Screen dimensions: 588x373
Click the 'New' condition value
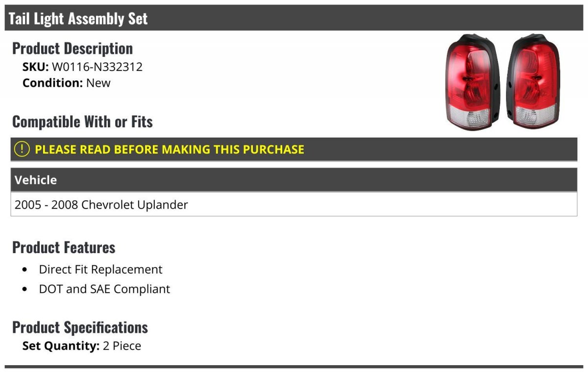(x=98, y=83)
